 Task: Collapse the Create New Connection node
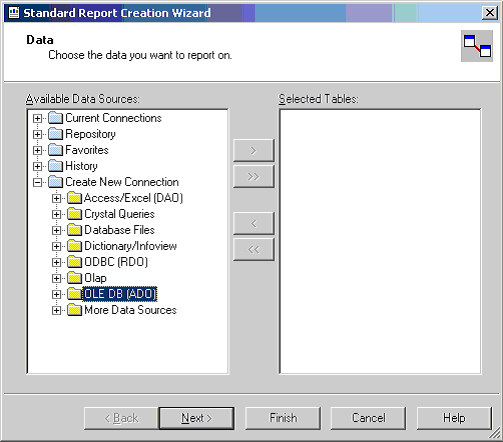click(37, 182)
